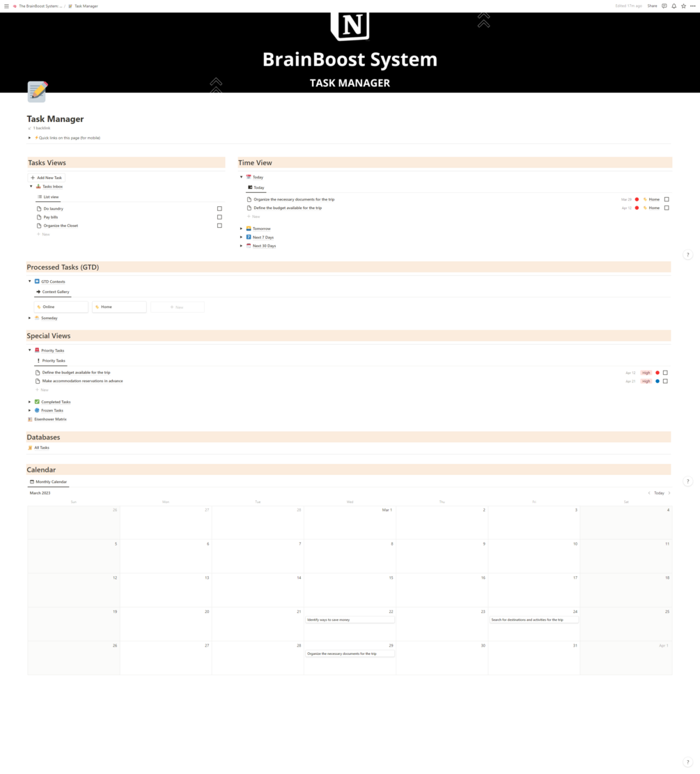Open the All Tasks database link

coord(42,448)
